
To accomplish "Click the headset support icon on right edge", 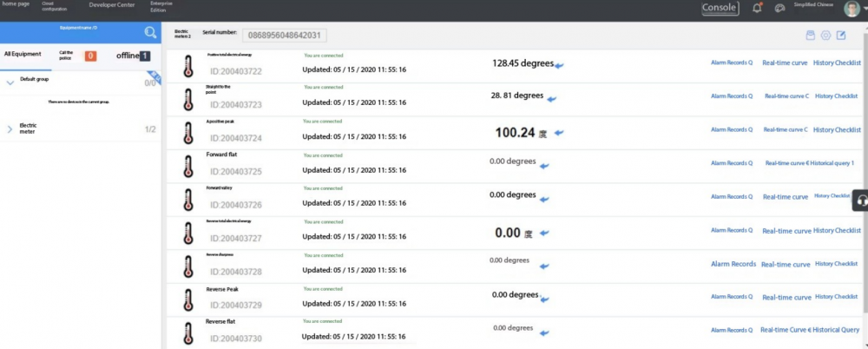I will point(860,201).
